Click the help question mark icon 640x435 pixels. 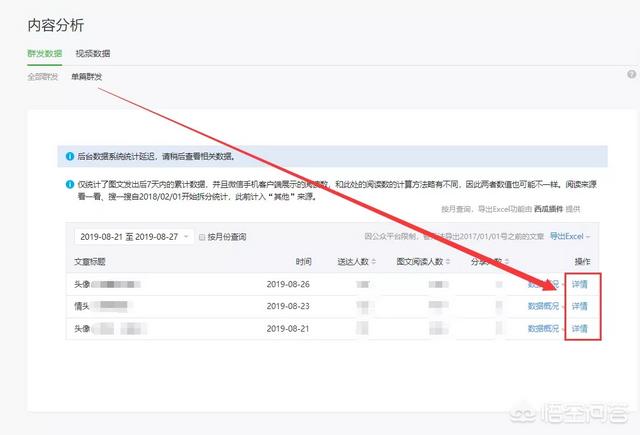pyautogui.click(x=631, y=75)
